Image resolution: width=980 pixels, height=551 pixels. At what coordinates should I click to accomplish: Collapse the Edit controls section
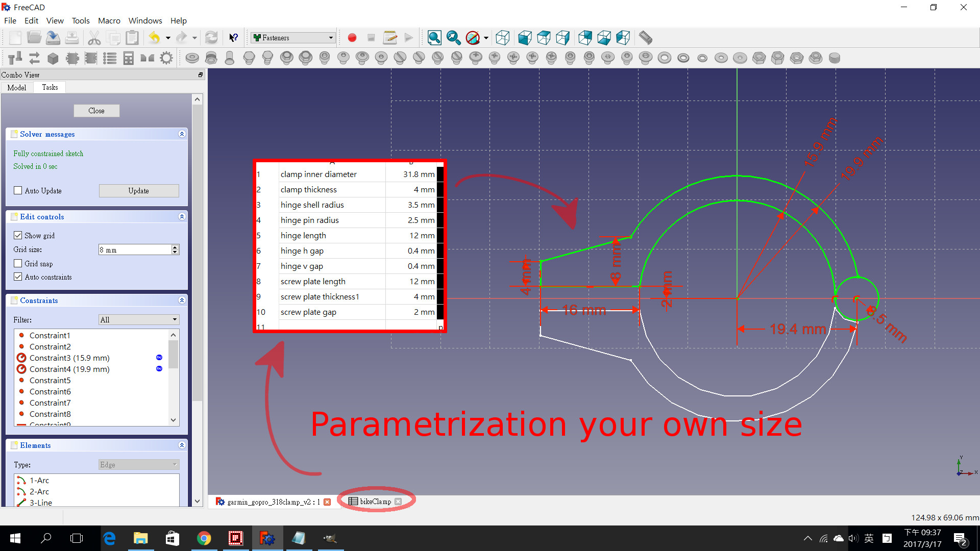pyautogui.click(x=182, y=217)
